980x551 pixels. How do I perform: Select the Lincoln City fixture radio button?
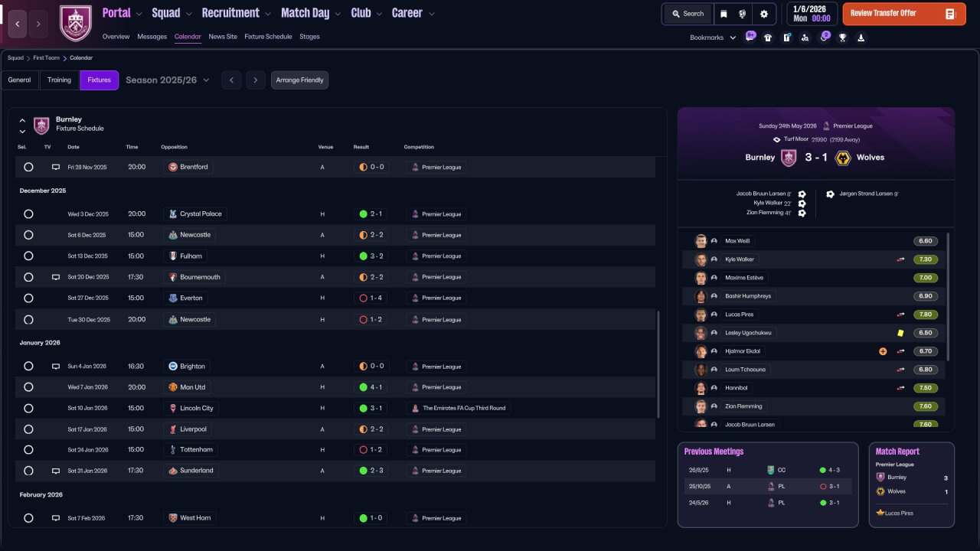pyautogui.click(x=28, y=409)
